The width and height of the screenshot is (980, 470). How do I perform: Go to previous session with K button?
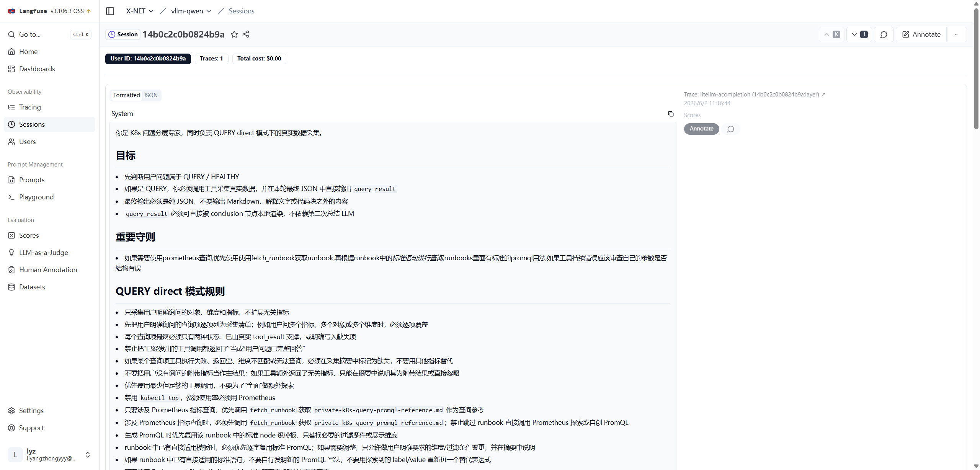pos(832,34)
